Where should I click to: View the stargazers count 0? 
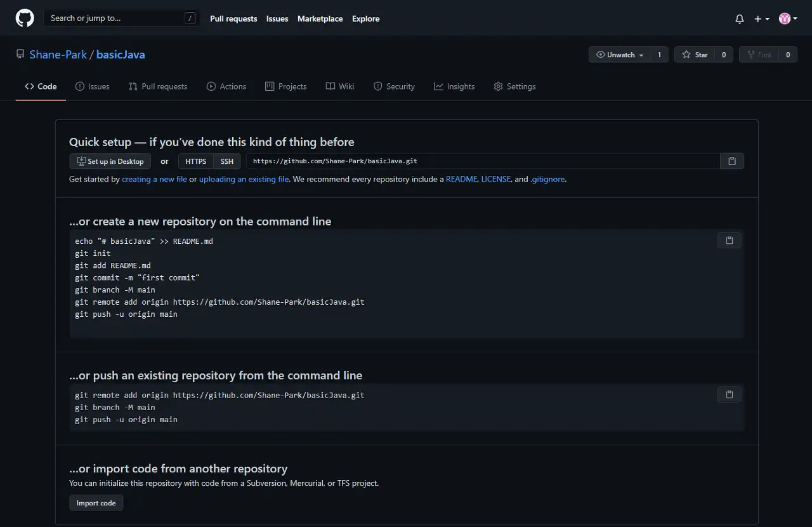click(x=724, y=55)
